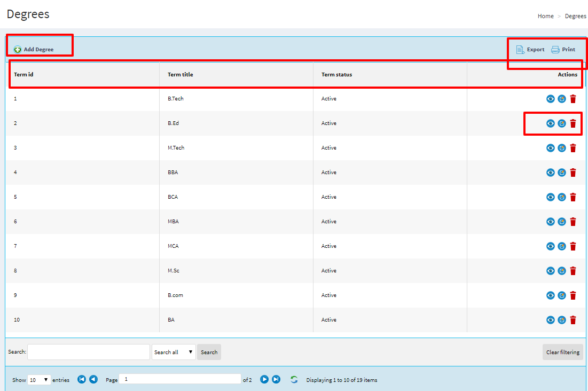588x391 pixels.
Task: View details of BCA degree
Action: [x=550, y=197]
